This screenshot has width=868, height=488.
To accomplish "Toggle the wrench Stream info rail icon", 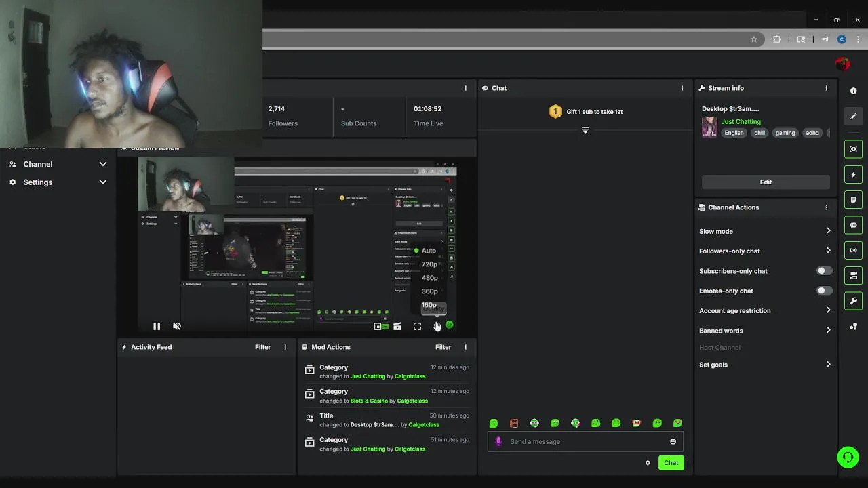I will (853, 301).
